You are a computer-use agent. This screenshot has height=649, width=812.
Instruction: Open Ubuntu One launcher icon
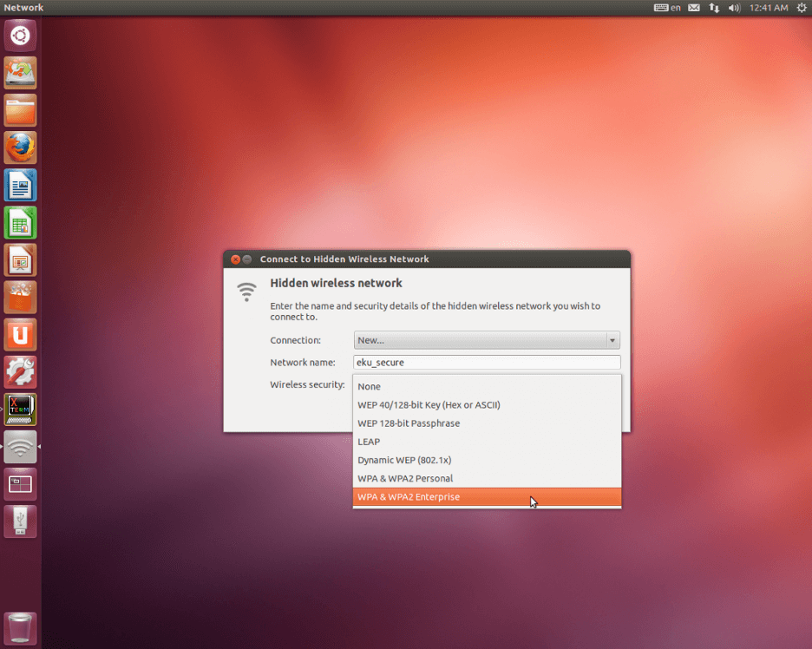click(x=20, y=334)
